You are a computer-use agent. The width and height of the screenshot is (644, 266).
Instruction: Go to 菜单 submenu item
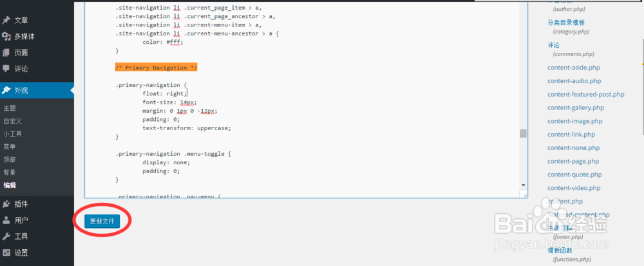pos(10,147)
